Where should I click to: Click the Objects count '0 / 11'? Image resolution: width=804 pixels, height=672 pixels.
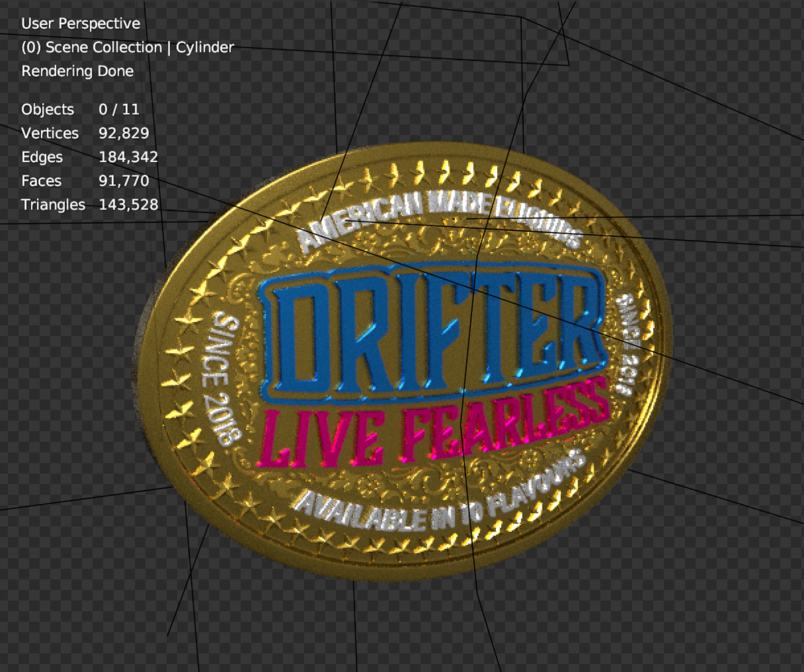119,109
